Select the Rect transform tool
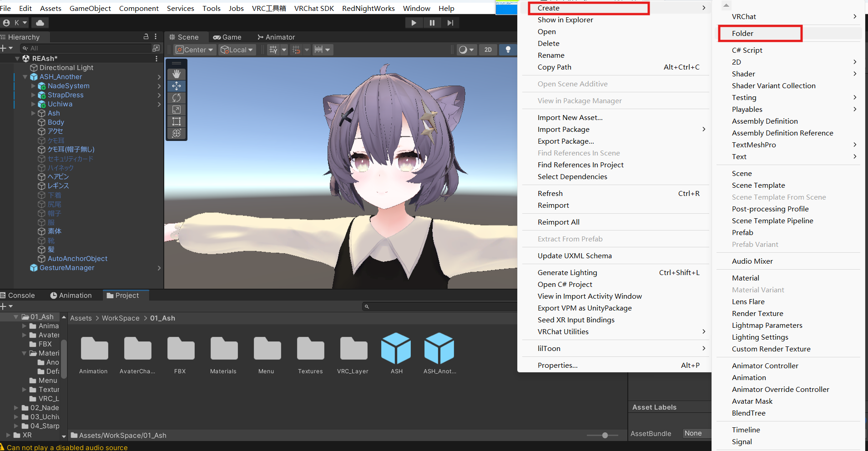 point(177,121)
